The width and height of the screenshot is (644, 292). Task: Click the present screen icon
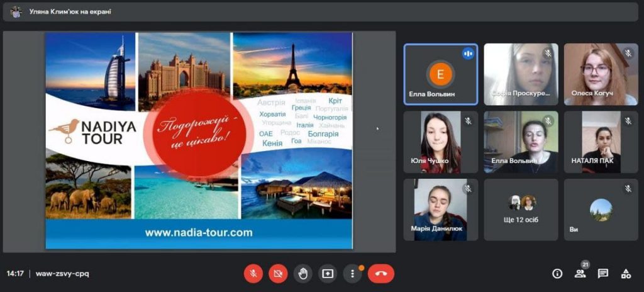pos(327,274)
